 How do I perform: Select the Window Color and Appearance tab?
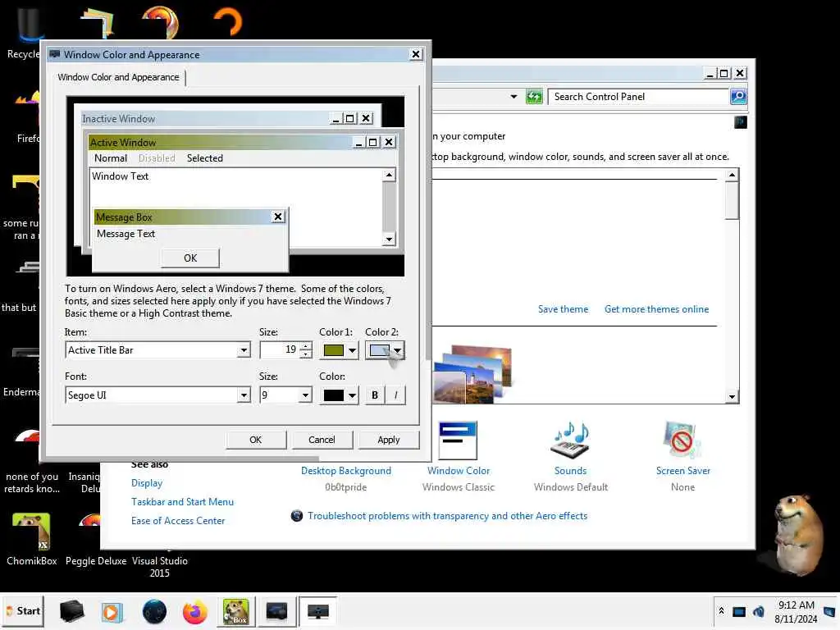click(x=118, y=77)
